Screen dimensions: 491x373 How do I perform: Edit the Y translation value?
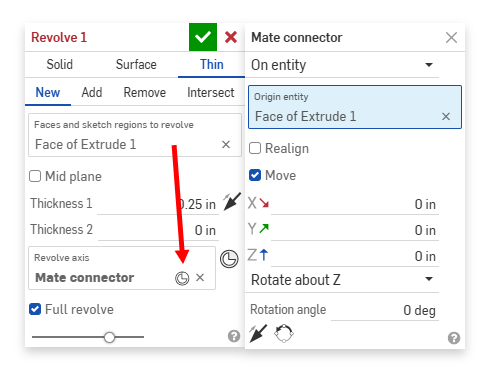coord(355,230)
